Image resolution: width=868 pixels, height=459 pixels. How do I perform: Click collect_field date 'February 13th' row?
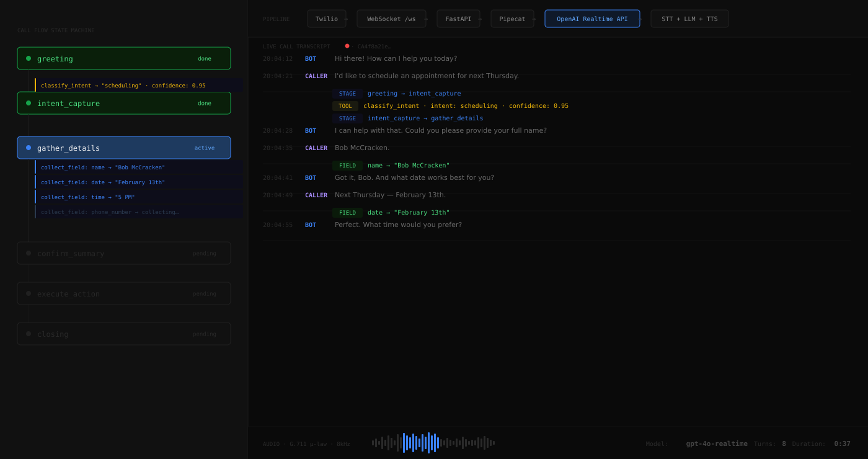(139, 182)
